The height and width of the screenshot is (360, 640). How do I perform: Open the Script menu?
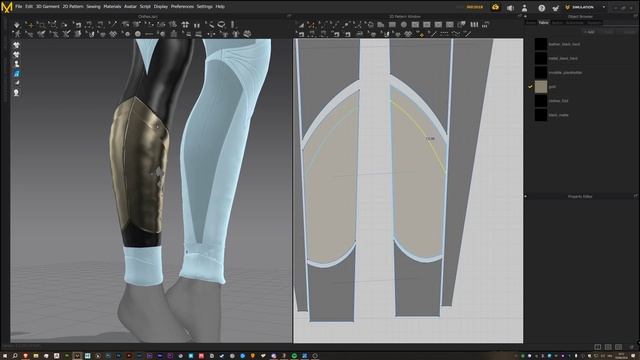point(145,7)
